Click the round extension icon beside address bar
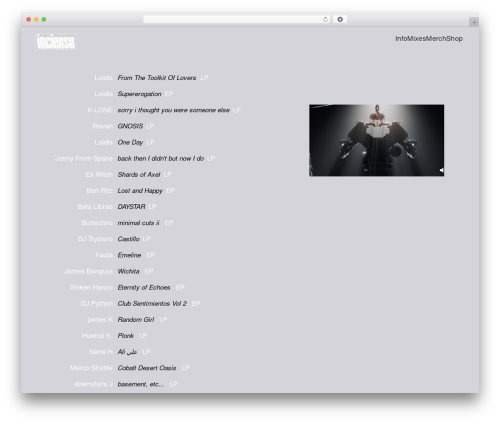 click(340, 20)
